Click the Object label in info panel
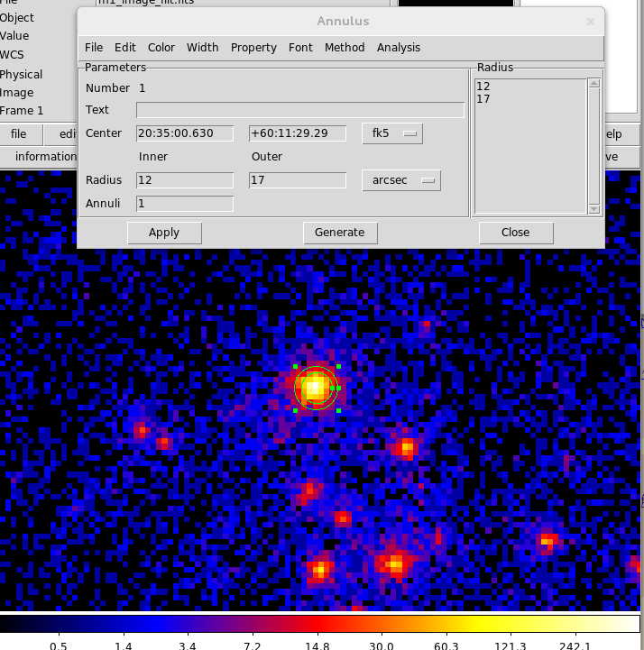644x650 pixels. click(x=16, y=18)
